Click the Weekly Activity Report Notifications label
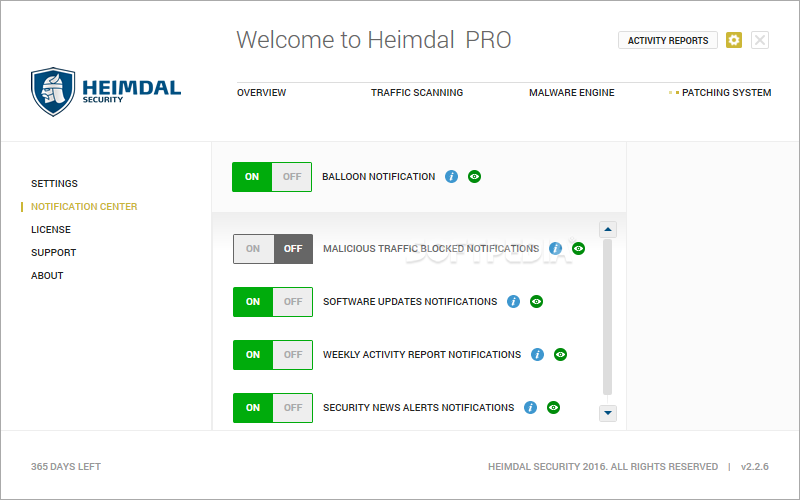The width and height of the screenshot is (800, 500). click(x=422, y=355)
